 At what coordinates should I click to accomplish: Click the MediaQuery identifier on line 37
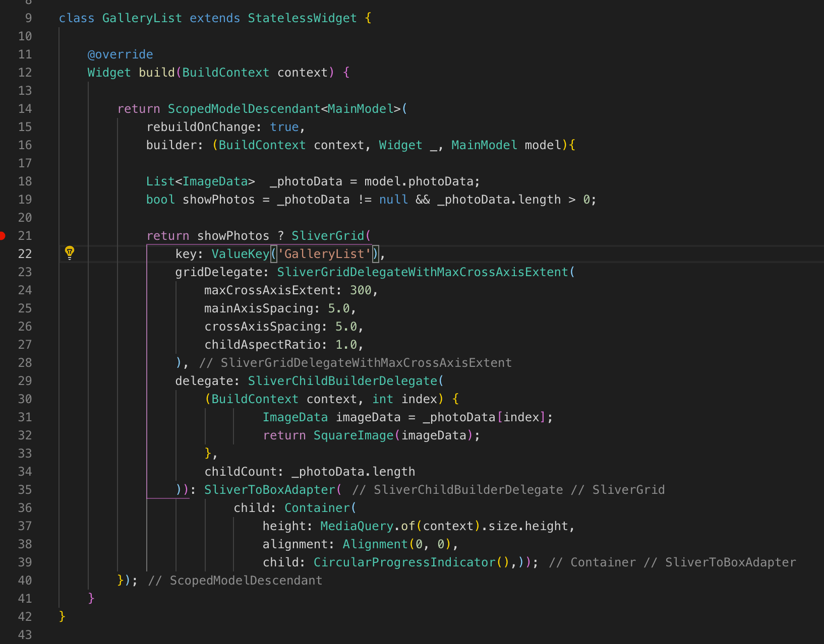tap(357, 526)
